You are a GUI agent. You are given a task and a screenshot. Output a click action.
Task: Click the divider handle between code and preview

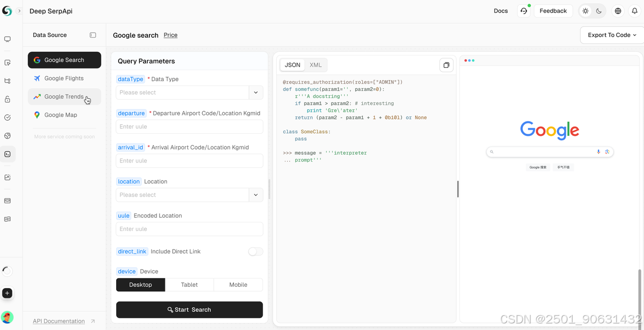pyautogui.click(x=457, y=189)
